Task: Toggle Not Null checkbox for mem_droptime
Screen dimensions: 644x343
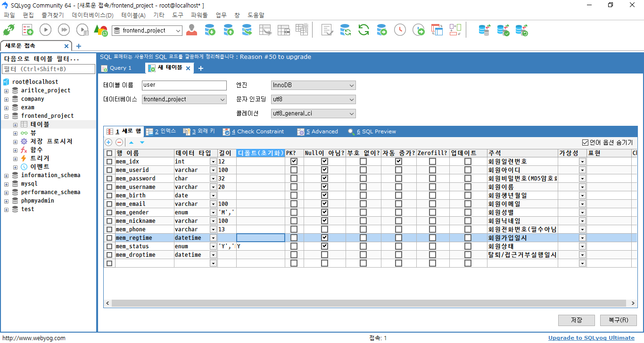Action: click(324, 254)
